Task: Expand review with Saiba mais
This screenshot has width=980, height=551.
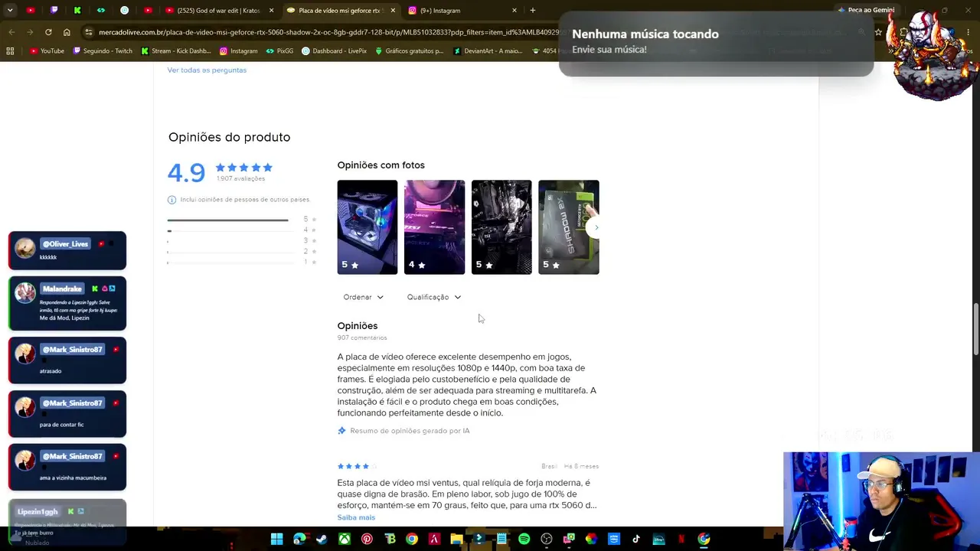Action: pyautogui.click(x=356, y=517)
